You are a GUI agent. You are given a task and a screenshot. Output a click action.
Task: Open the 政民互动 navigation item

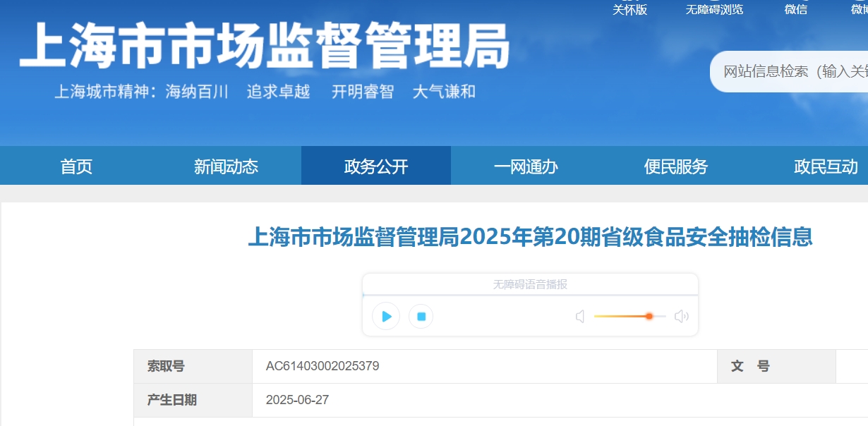tap(826, 166)
